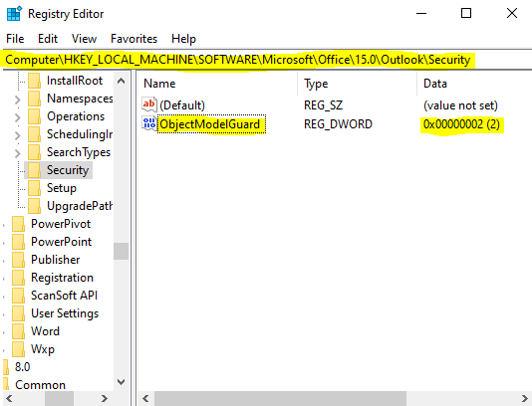Select the Security tree item

click(x=68, y=170)
